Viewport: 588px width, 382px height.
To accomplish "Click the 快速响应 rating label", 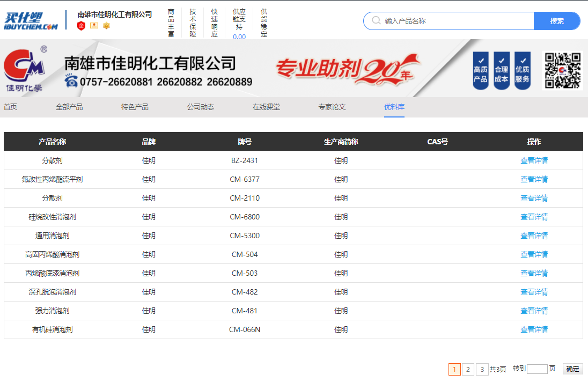I will (x=215, y=23).
